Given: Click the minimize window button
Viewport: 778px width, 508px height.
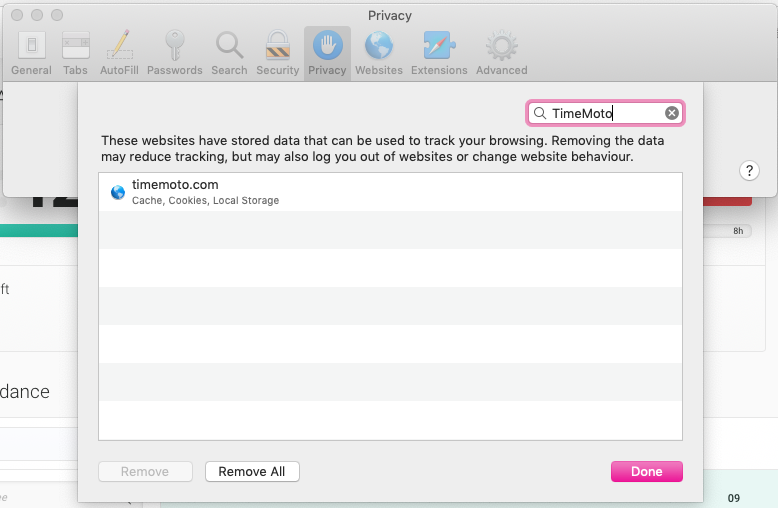Looking at the screenshot, I should click(x=37, y=15).
